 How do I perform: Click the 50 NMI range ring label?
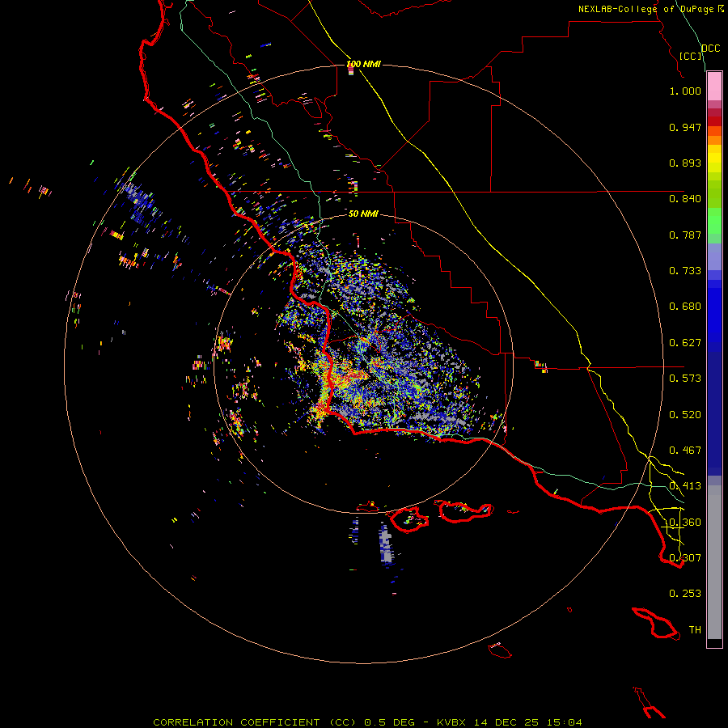click(363, 214)
